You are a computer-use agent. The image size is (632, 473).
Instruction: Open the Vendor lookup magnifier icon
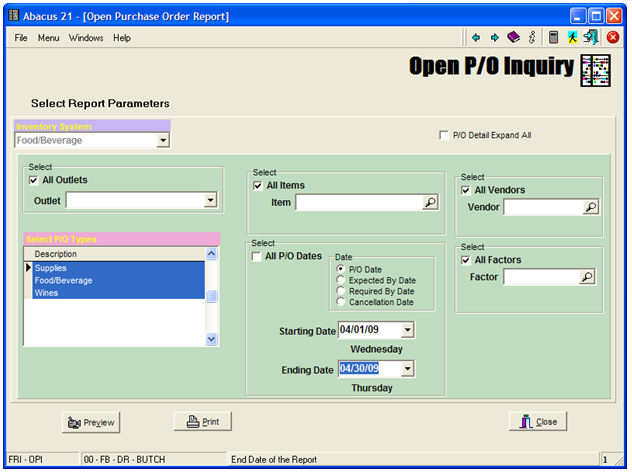590,207
